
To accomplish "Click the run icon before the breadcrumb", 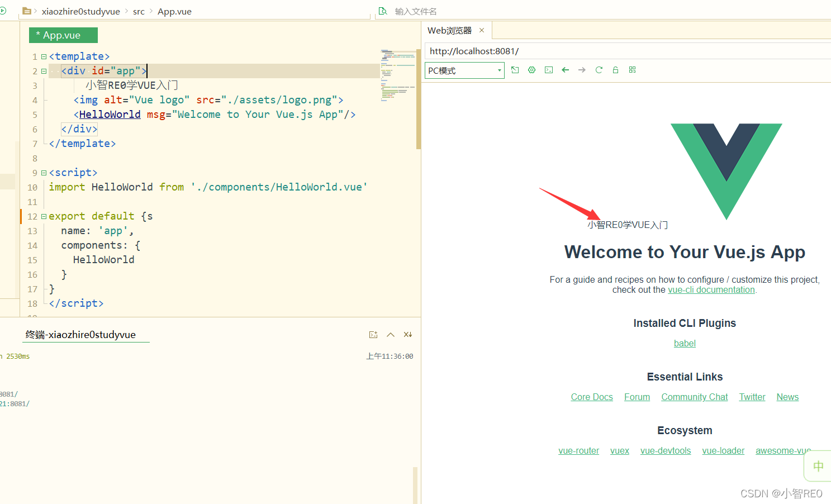I will (3, 11).
